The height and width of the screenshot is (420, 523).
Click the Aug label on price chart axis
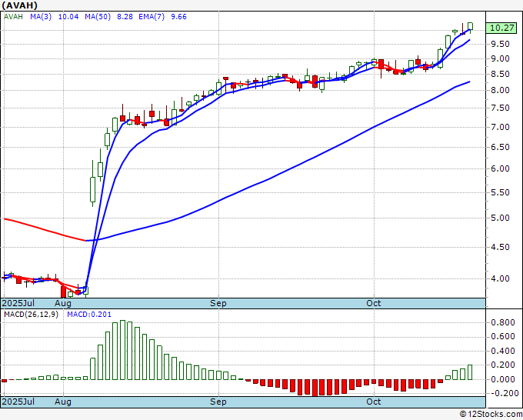(x=63, y=303)
